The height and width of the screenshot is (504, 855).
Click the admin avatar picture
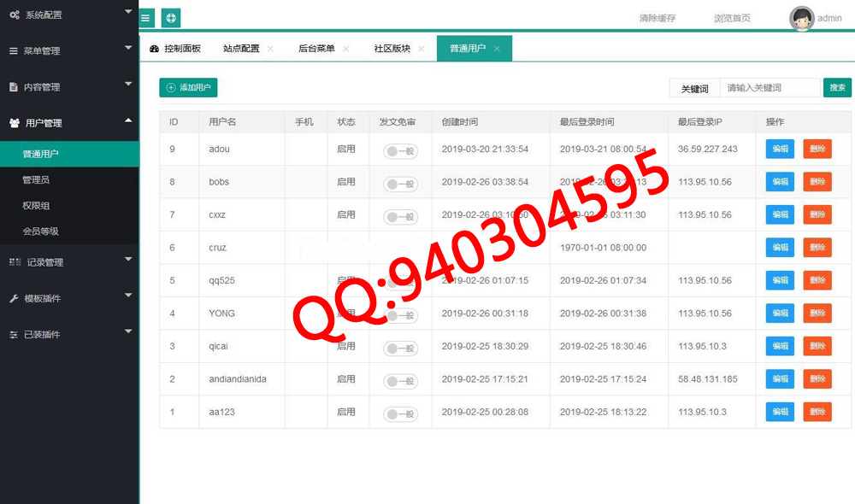(801, 18)
